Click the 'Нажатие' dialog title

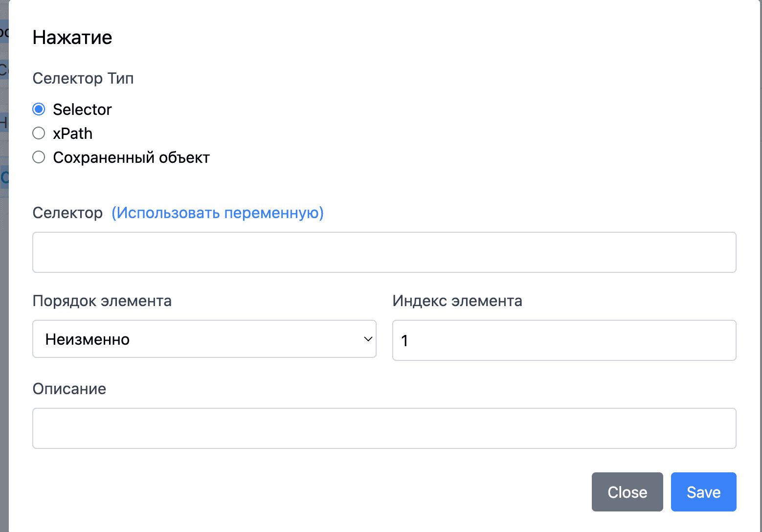72,38
